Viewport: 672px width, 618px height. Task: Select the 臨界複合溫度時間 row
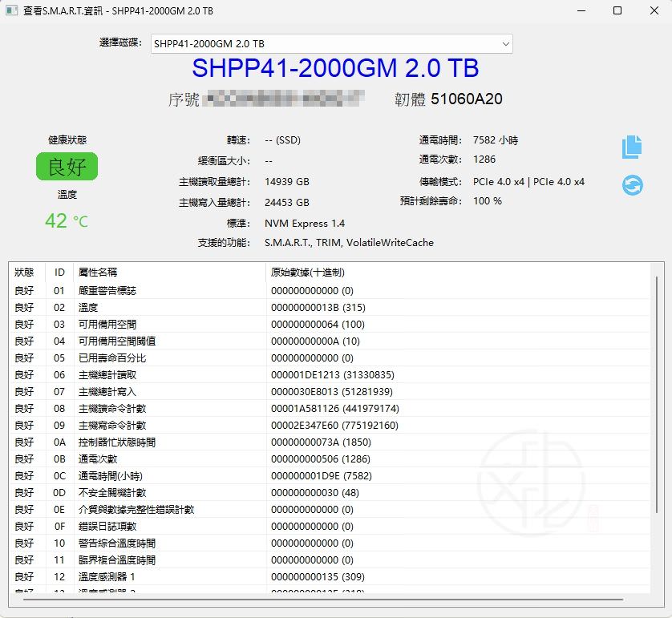pyautogui.click(x=329, y=559)
